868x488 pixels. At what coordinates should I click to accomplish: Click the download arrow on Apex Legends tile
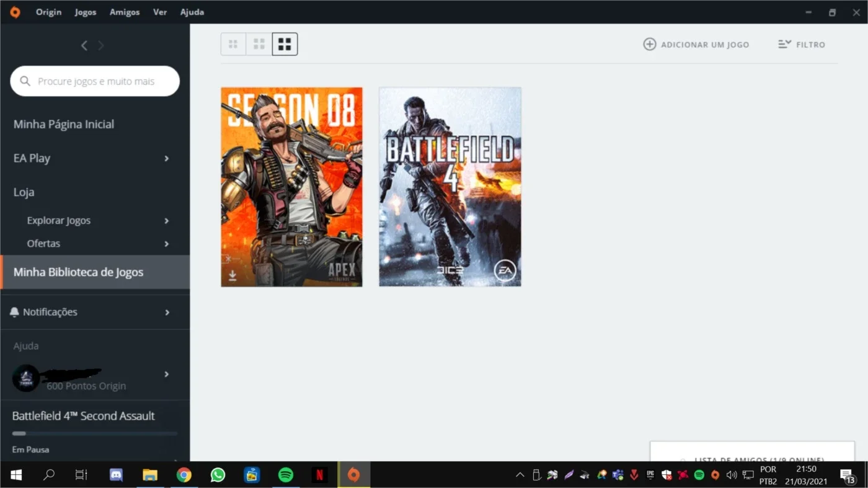232,276
